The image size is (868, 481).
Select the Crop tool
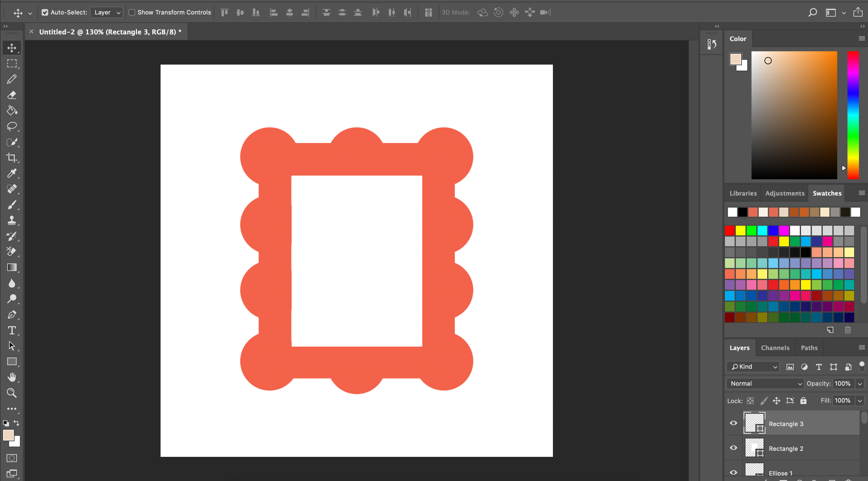[x=12, y=158]
